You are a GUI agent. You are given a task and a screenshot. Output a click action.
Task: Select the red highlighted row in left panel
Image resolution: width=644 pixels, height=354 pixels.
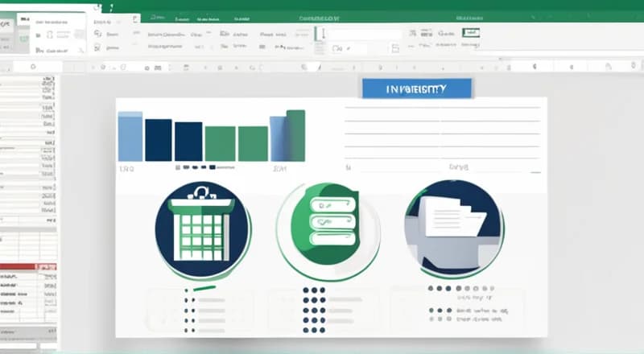point(28,266)
